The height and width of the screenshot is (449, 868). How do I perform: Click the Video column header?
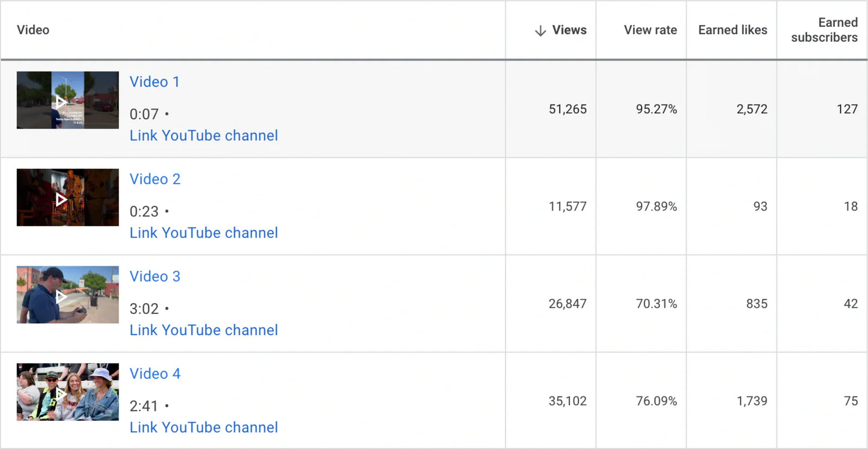click(x=33, y=30)
